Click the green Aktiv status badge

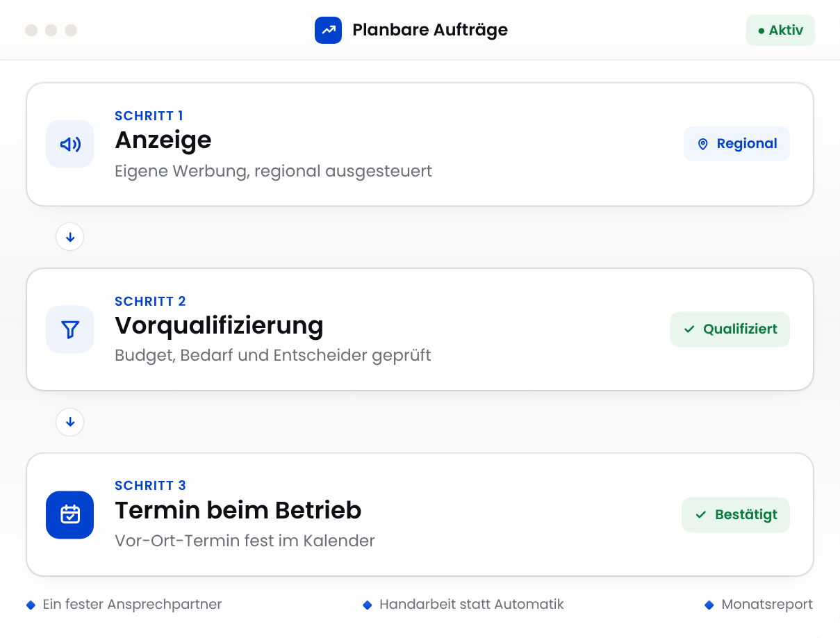click(780, 31)
